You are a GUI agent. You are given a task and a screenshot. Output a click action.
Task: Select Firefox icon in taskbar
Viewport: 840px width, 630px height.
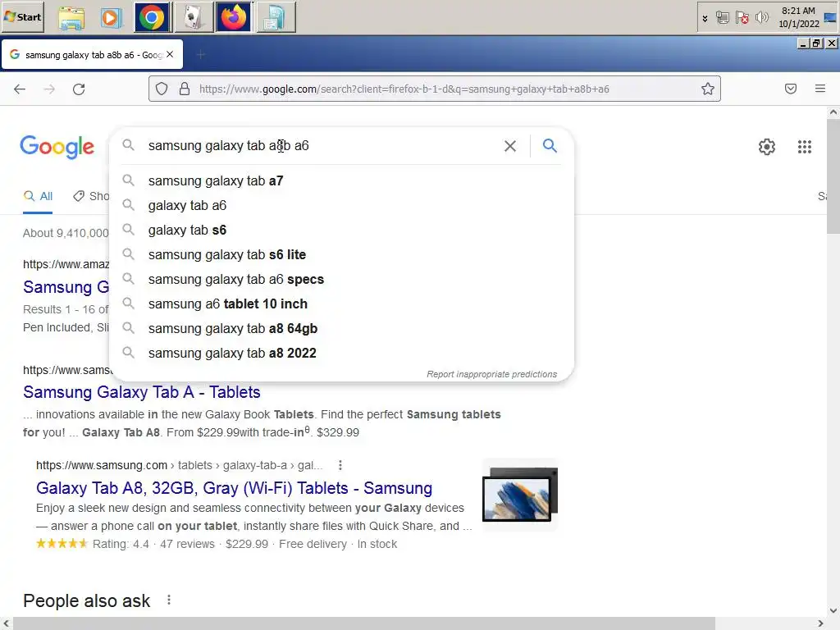(x=234, y=18)
